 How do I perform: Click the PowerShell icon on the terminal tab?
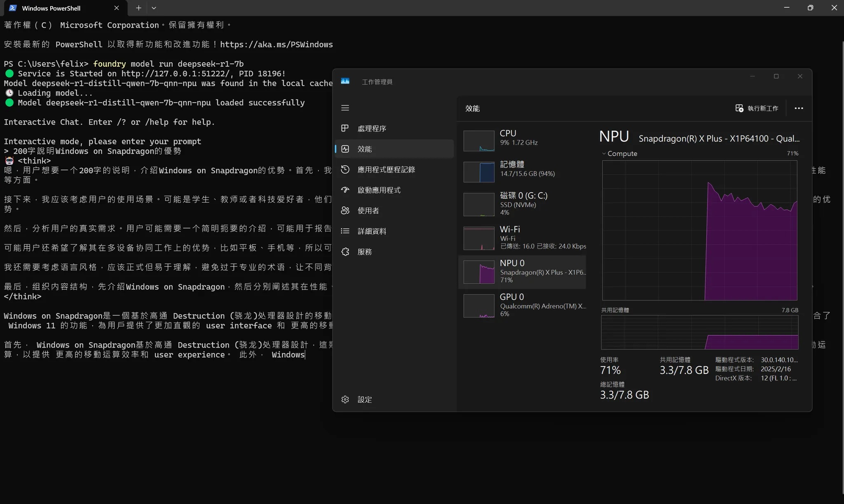(13, 8)
